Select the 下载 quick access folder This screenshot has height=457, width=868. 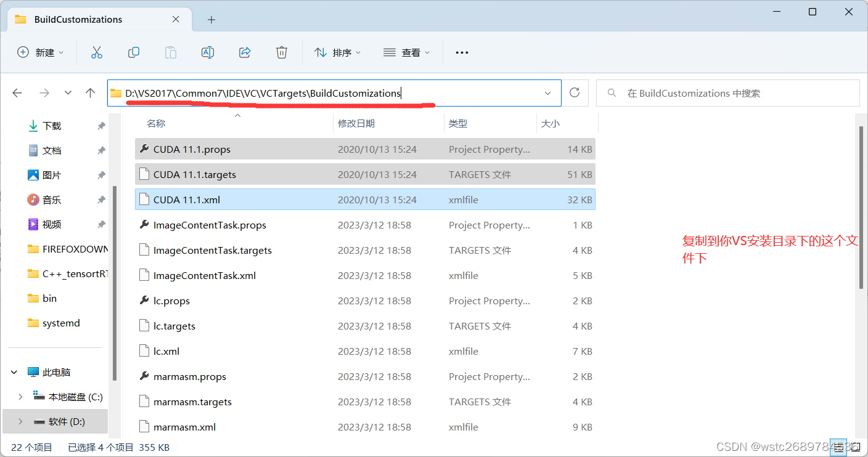[x=52, y=126]
